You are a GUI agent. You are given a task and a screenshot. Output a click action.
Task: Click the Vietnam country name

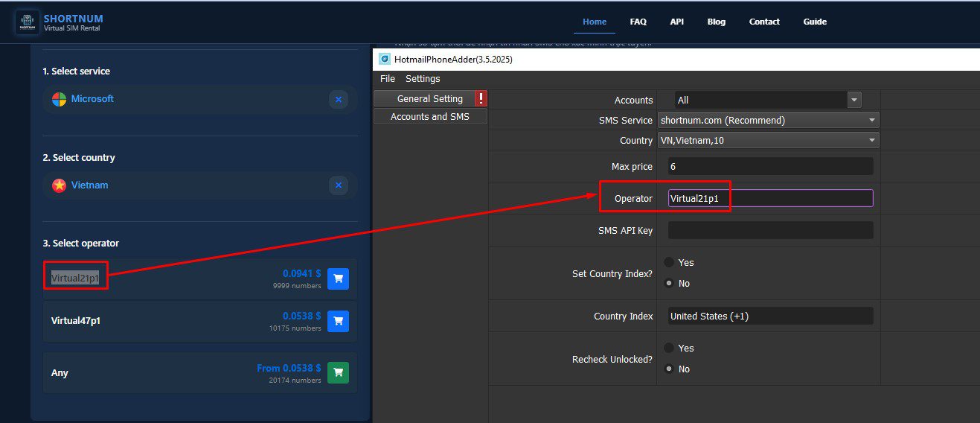(89, 185)
